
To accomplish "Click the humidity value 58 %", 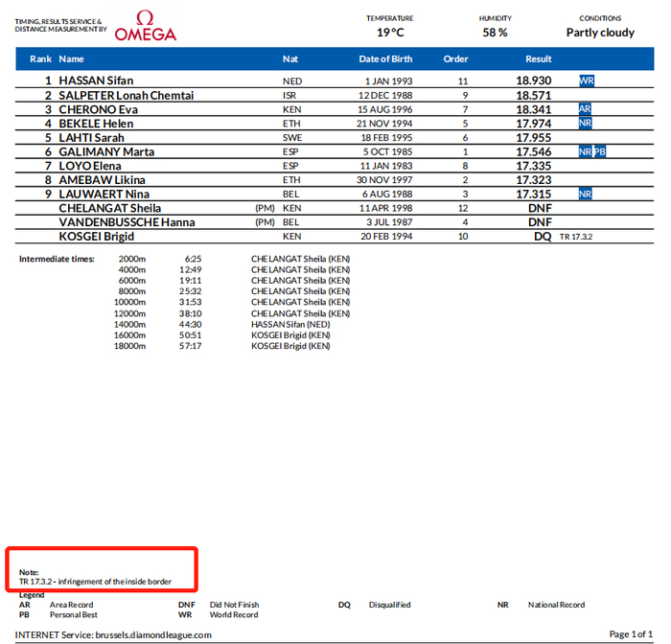I will click(x=496, y=33).
